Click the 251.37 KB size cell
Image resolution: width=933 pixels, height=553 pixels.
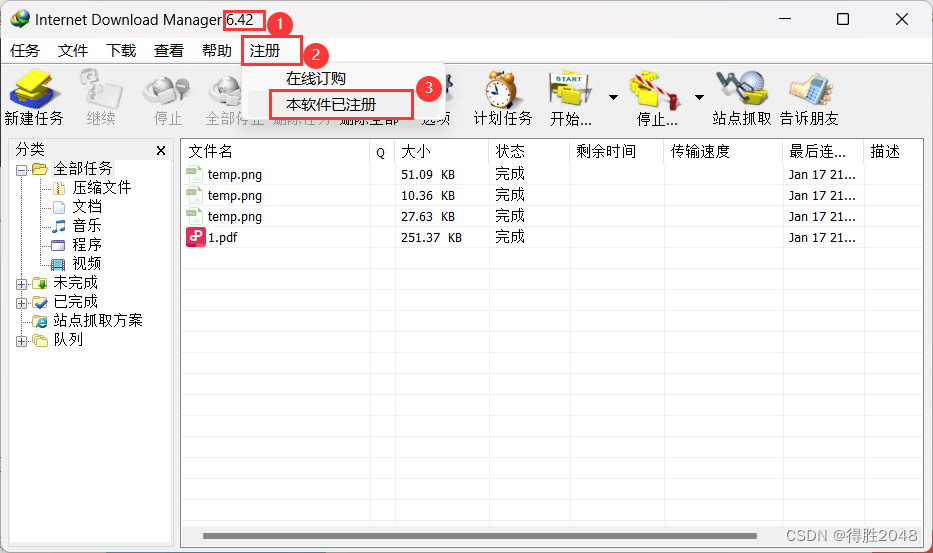coord(431,238)
